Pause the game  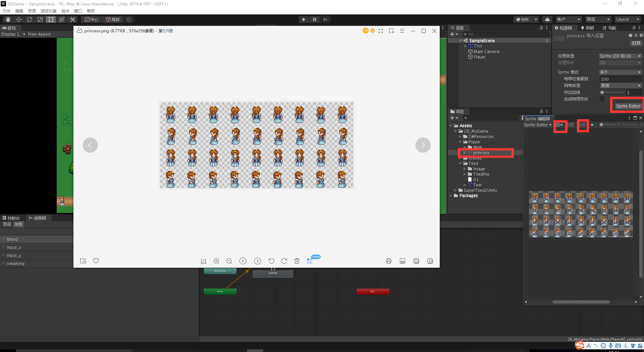pyautogui.click(x=314, y=19)
